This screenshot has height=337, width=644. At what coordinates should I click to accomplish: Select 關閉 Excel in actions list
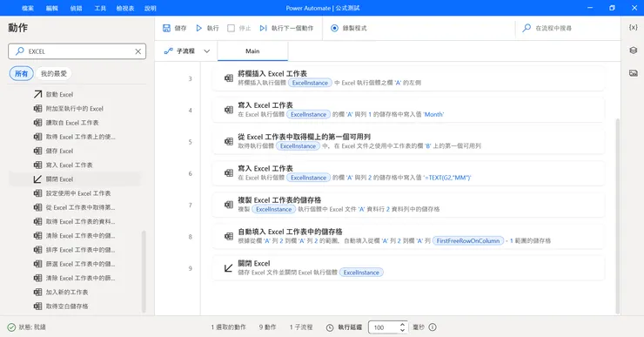click(x=74, y=179)
